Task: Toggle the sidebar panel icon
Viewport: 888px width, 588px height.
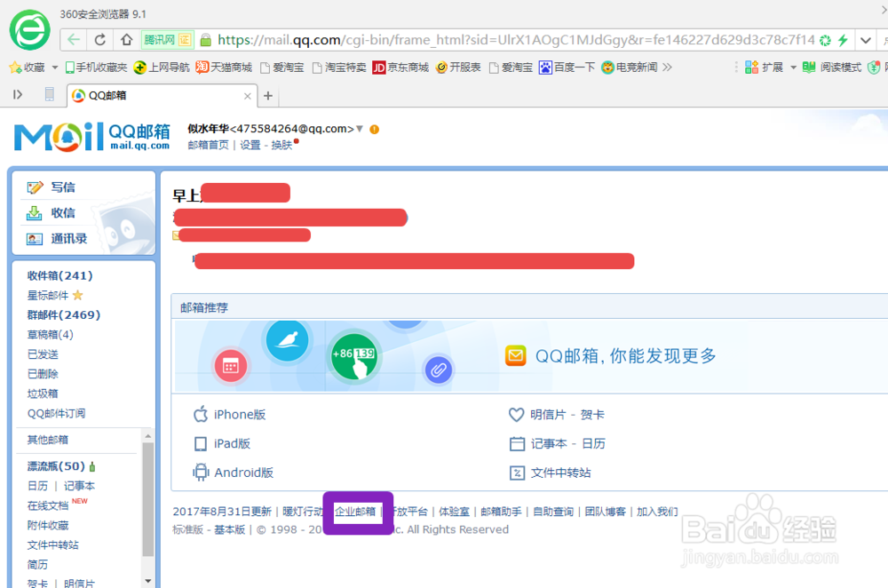Action: (x=18, y=95)
